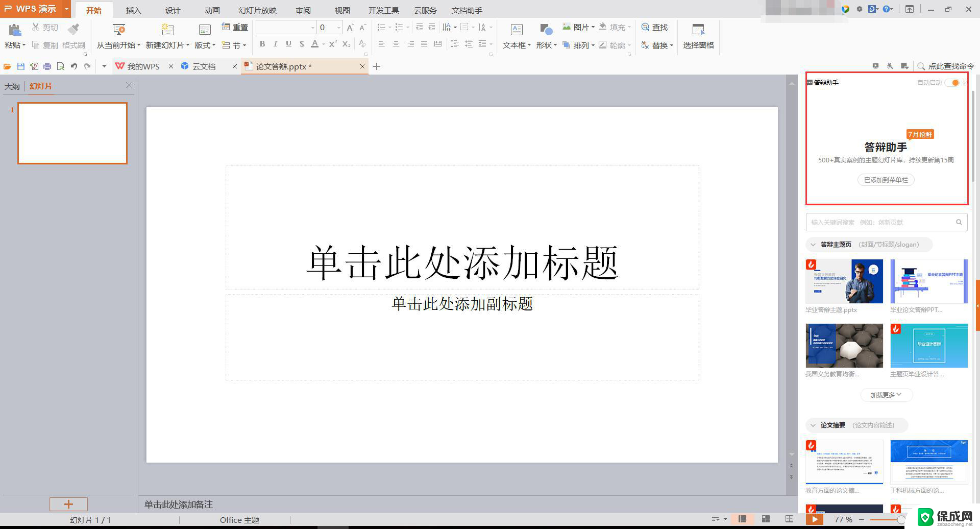Open the Paste dropdown arrow
The width and height of the screenshot is (980, 529).
23,45
